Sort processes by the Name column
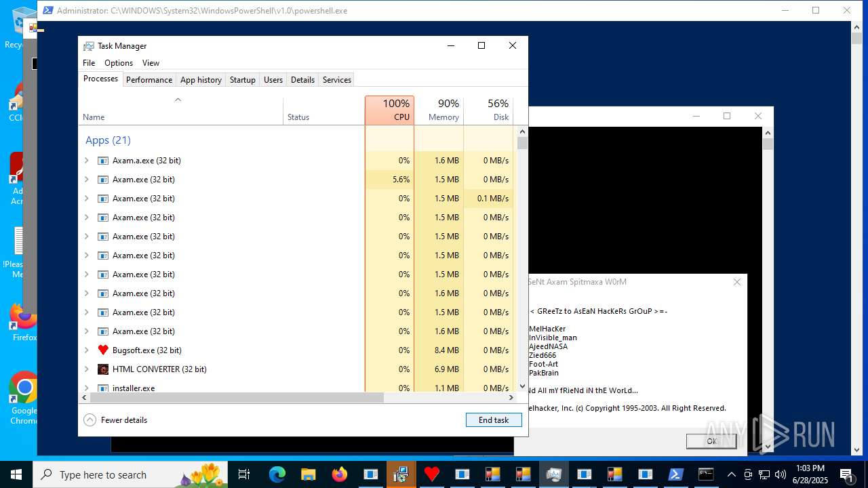 tap(180, 110)
